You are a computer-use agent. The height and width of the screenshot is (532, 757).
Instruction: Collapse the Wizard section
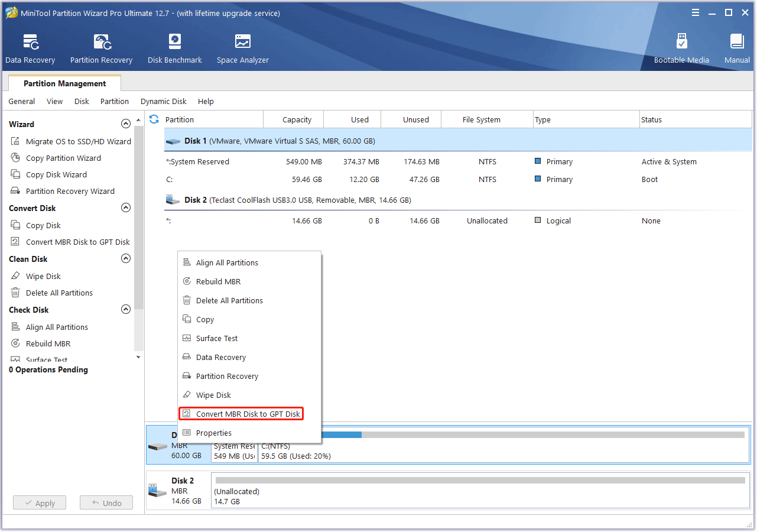[126, 124]
